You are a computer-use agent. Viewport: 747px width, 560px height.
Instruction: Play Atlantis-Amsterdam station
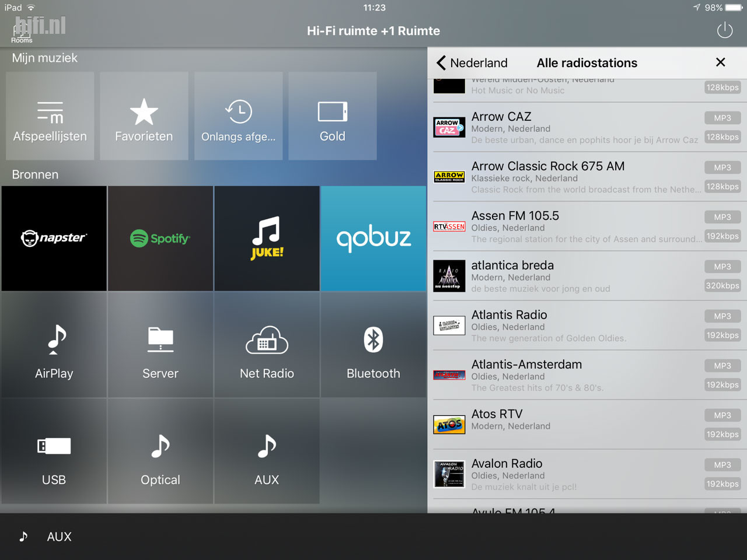(x=587, y=375)
